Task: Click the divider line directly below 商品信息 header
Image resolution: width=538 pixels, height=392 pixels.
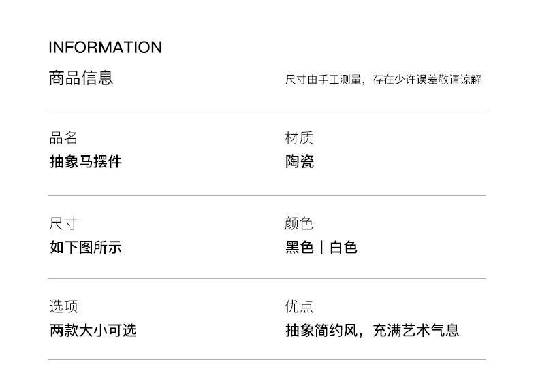Action: coord(267,110)
